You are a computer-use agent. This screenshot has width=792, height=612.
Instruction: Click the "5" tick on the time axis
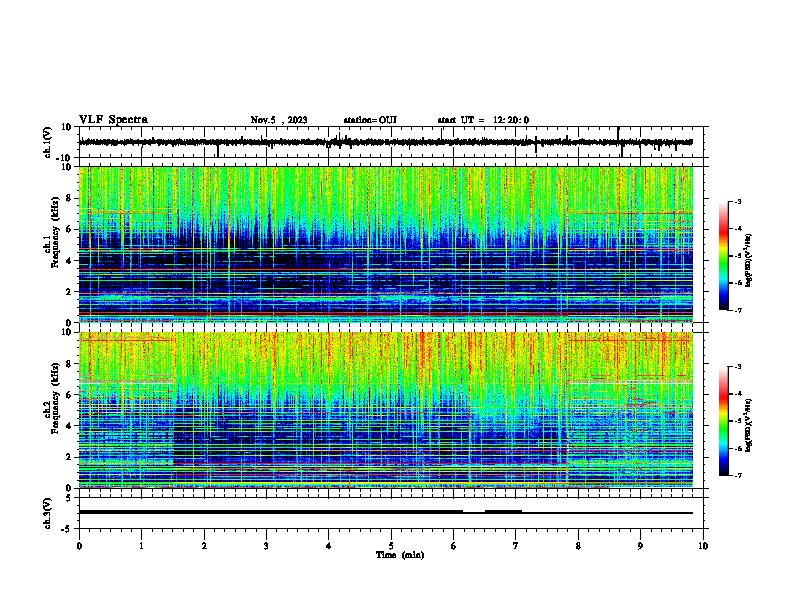pyautogui.click(x=391, y=546)
